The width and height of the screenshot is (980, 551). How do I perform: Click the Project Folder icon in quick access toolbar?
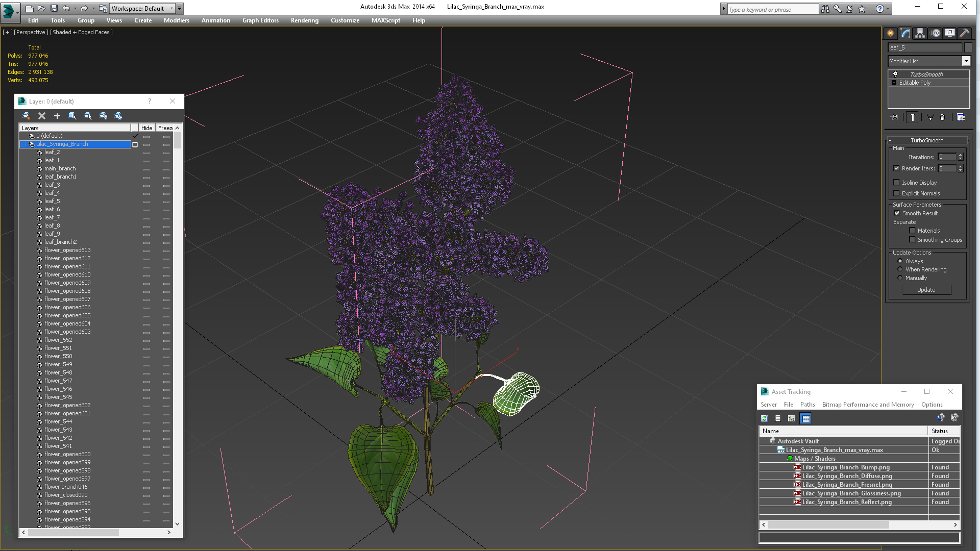(103, 8)
